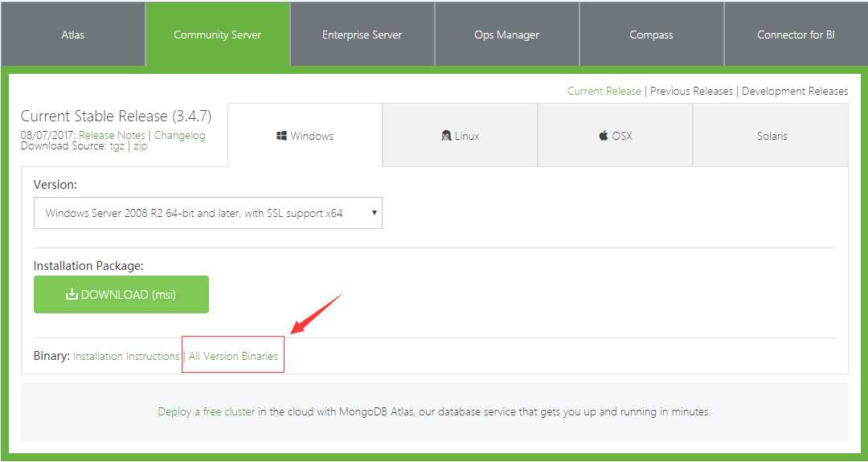Screen dimensions: 868x462
Task: Click the Linux penguin icon
Action: (x=446, y=136)
